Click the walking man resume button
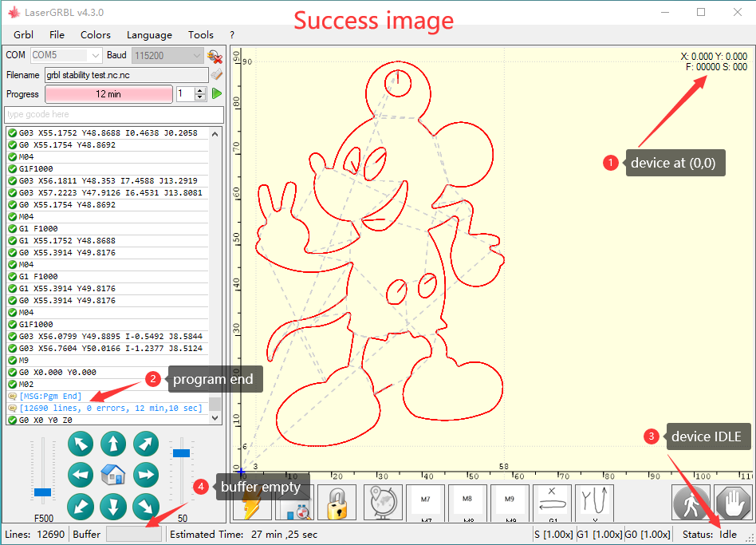This screenshot has width=756, height=545. [x=689, y=504]
